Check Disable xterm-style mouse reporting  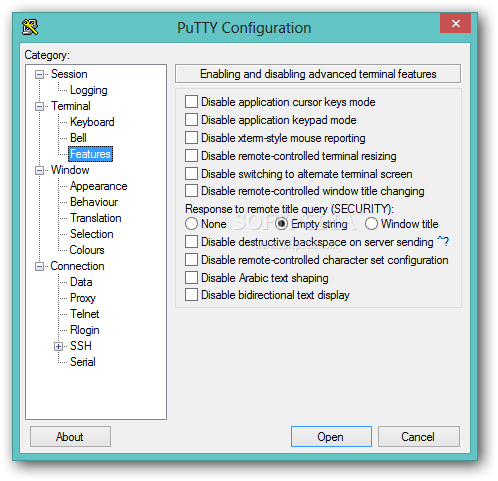click(191, 138)
